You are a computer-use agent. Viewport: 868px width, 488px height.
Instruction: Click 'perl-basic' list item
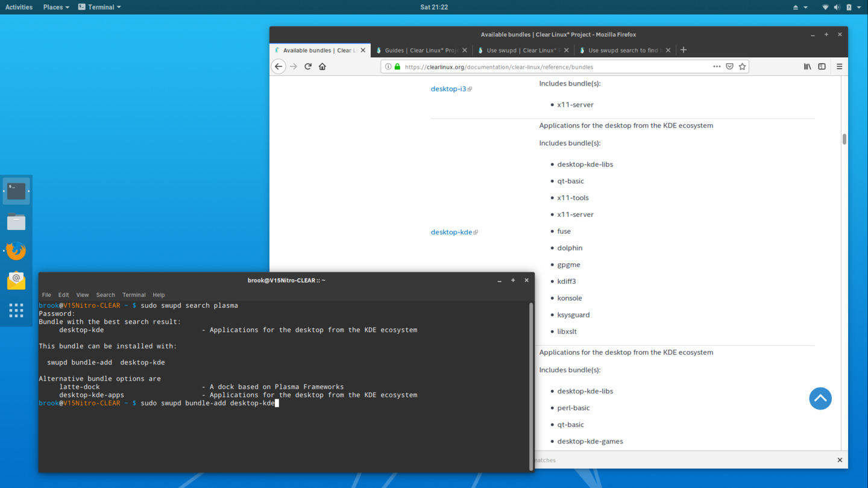tap(573, 408)
